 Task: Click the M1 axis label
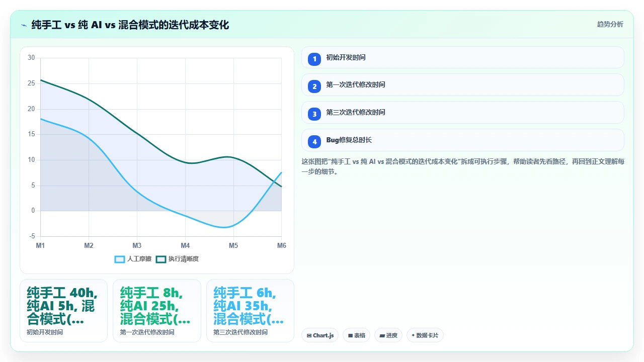[40, 246]
